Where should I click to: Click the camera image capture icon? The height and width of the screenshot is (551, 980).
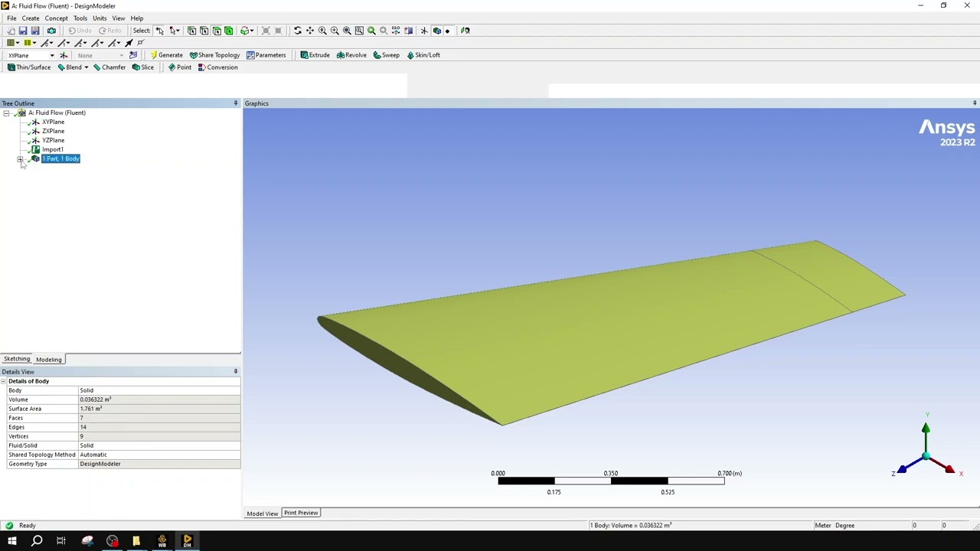tap(51, 31)
